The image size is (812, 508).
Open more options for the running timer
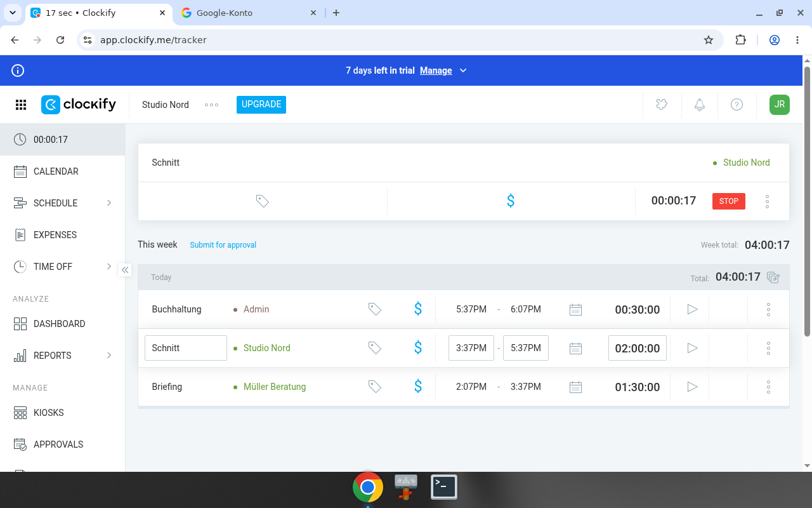click(x=767, y=201)
